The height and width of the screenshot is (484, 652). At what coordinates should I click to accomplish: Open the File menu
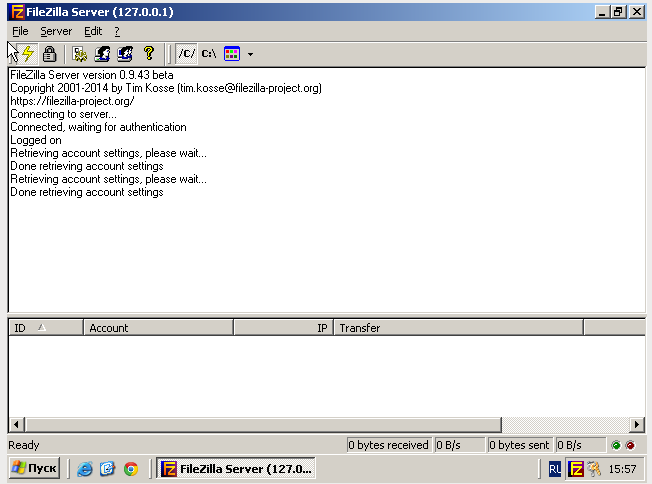pyautogui.click(x=20, y=31)
